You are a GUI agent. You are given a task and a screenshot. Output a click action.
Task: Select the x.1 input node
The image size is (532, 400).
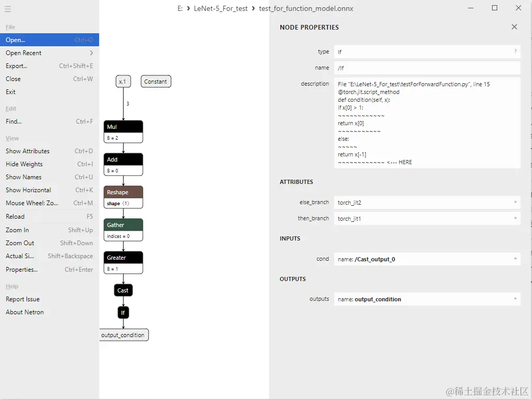tap(123, 81)
